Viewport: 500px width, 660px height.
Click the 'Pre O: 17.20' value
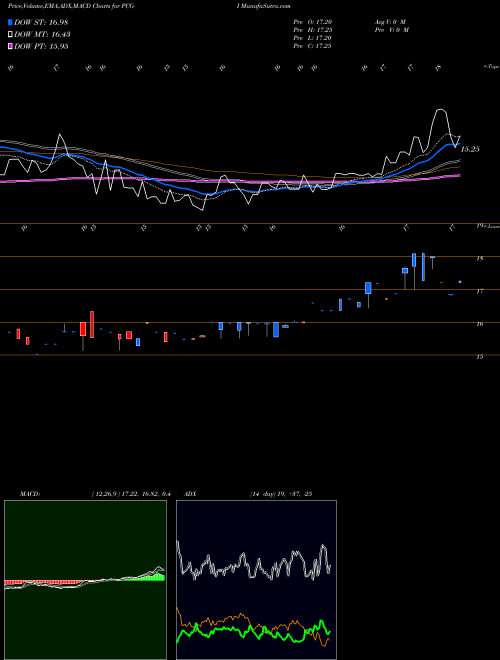pos(312,22)
